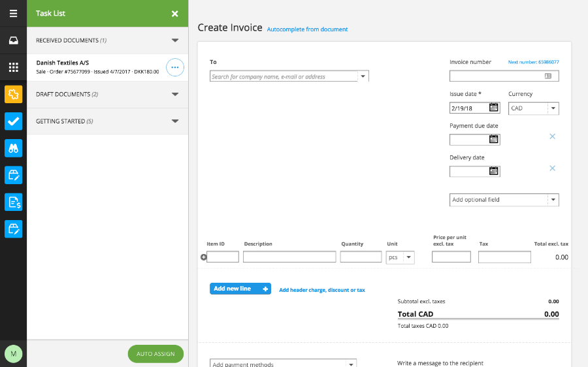This screenshot has width=588, height=367.
Task: Click the Task List header title
Action: click(50, 14)
